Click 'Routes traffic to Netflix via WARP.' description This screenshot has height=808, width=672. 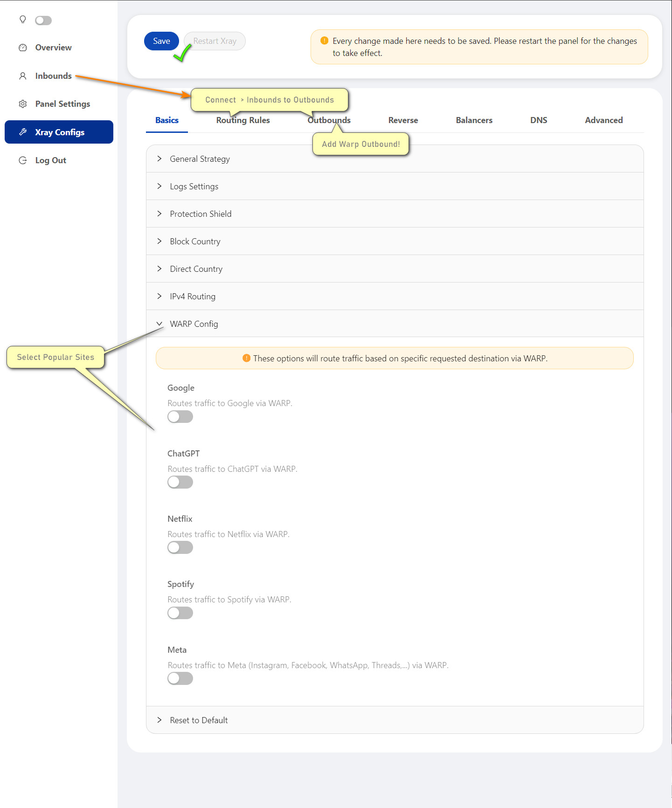229,534
